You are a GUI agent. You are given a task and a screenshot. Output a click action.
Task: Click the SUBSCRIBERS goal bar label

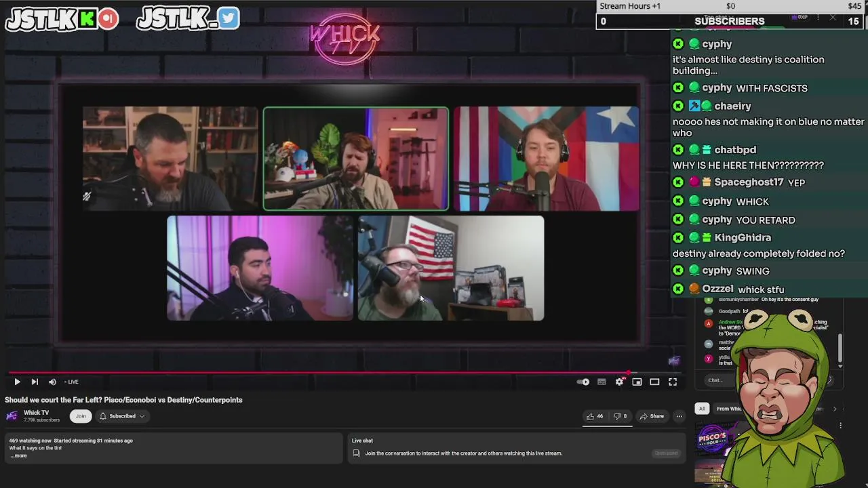pyautogui.click(x=729, y=21)
